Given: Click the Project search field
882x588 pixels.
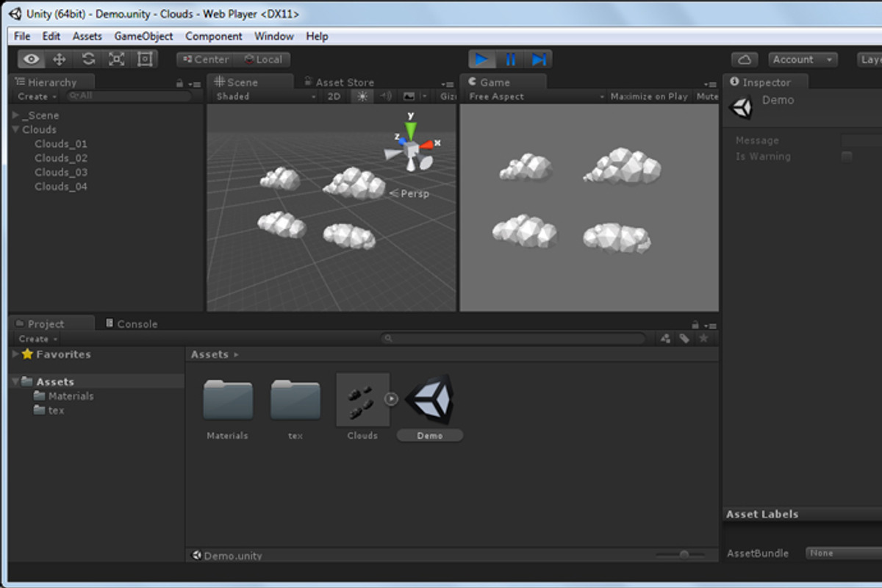Looking at the screenshot, I should pos(513,339).
